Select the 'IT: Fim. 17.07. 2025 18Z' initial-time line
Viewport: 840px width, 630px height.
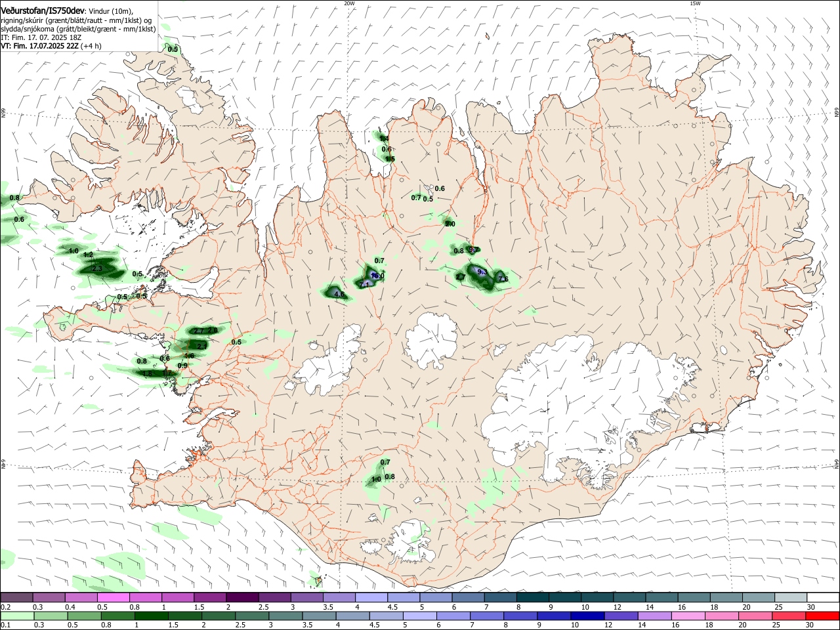pos(41,37)
